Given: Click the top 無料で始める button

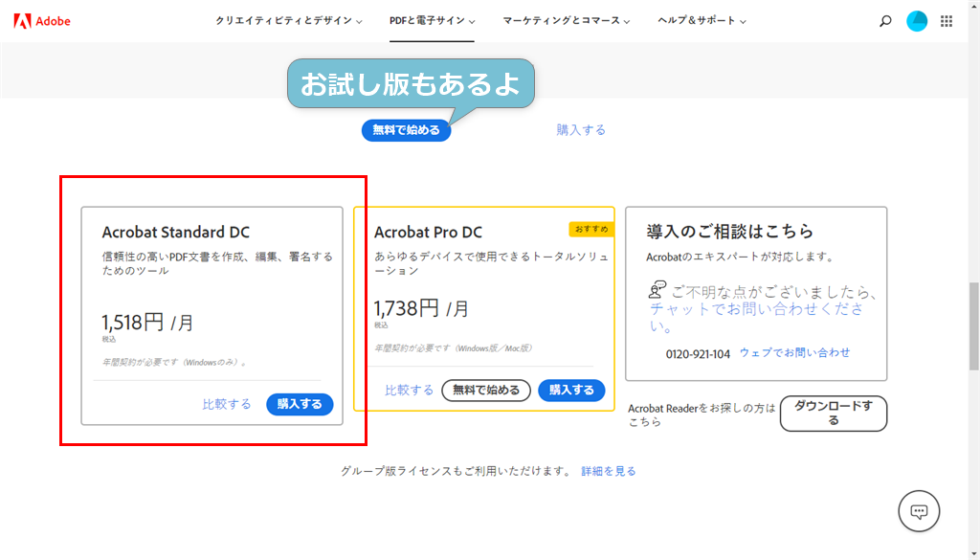Looking at the screenshot, I should pos(406,130).
